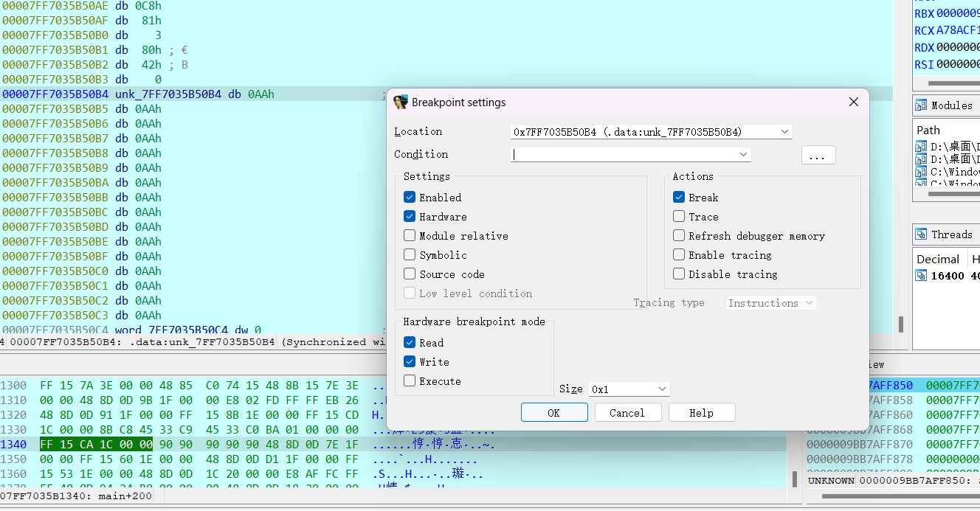The width and height of the screenshot is (980, 511).
Task: Close the Breakpoint settings dialog
Action: point(853,102)
